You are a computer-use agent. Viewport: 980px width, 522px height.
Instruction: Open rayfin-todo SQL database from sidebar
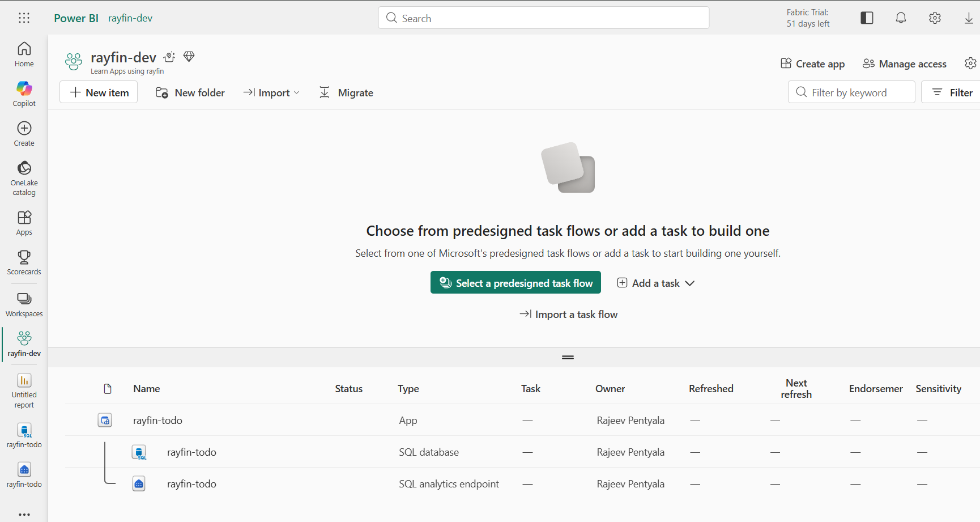click(24, 435)
